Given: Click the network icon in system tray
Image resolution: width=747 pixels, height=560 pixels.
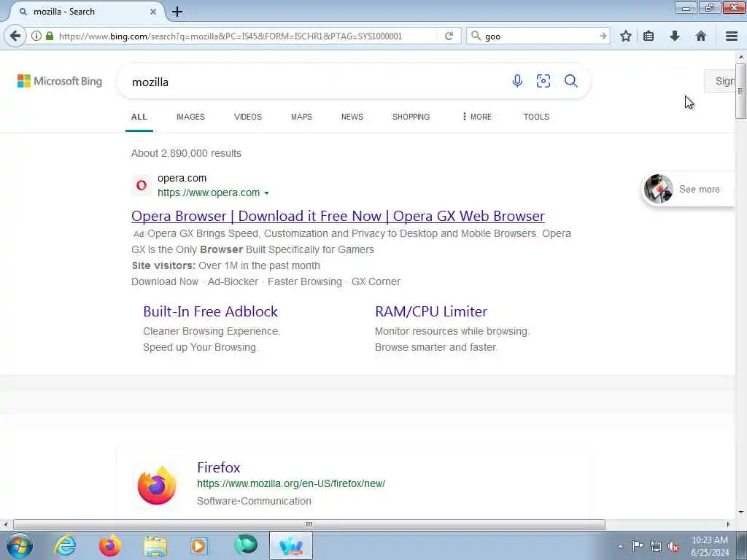Looking at the screenshot, I should pos(656,546).
